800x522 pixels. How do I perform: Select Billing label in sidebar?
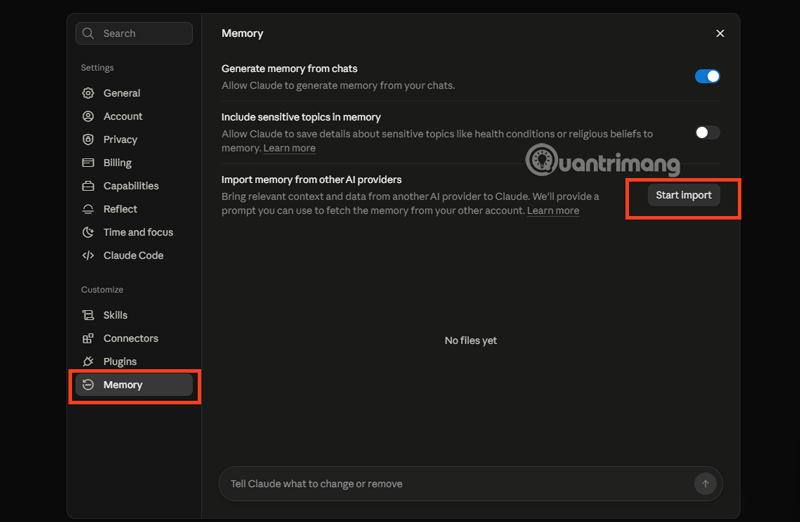point(117,162)
